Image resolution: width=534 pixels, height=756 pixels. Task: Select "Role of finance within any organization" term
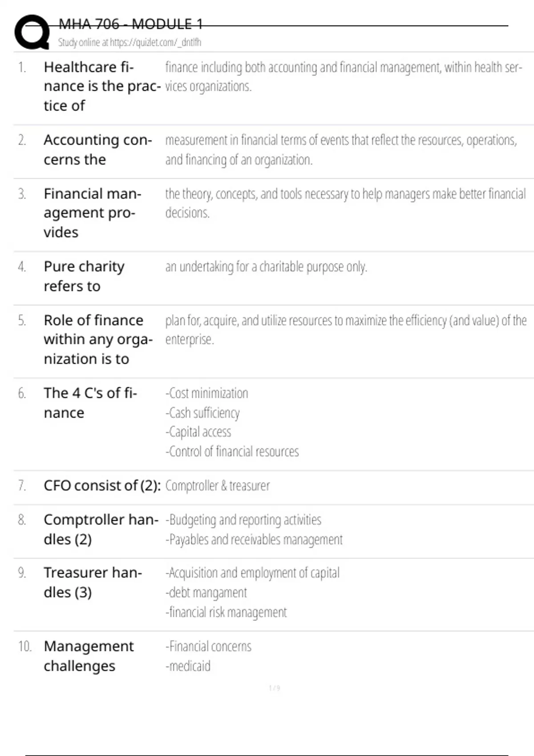tap(98, 339)
